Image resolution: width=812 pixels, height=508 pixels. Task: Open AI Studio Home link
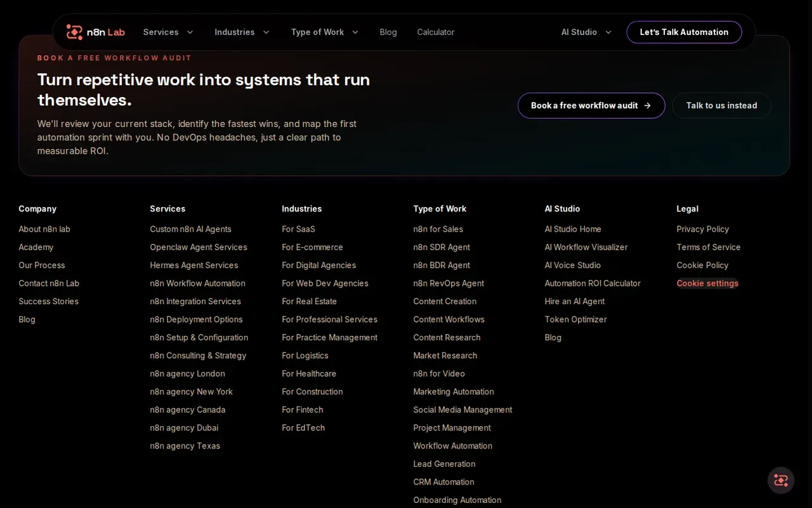[x=573, y=229]
